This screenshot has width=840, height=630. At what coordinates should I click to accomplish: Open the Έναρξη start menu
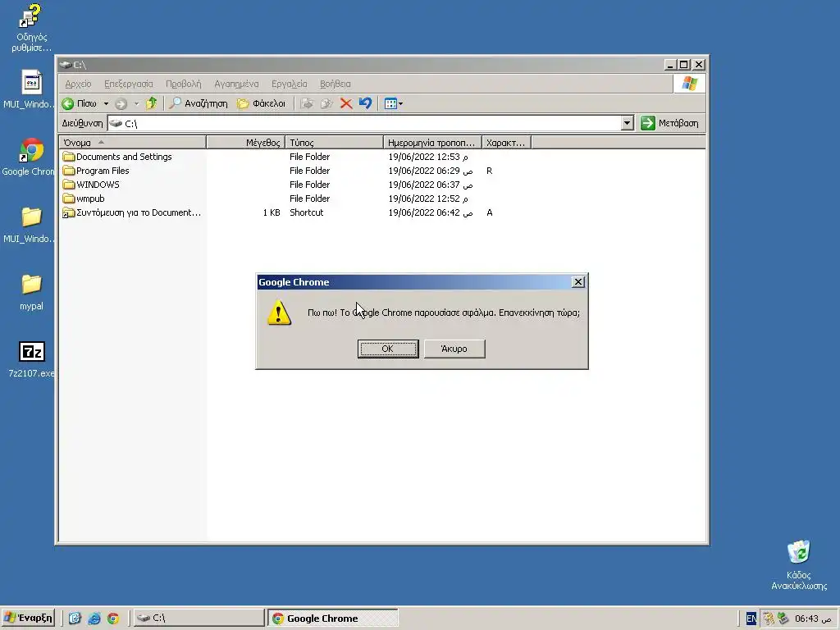[29, 618]
